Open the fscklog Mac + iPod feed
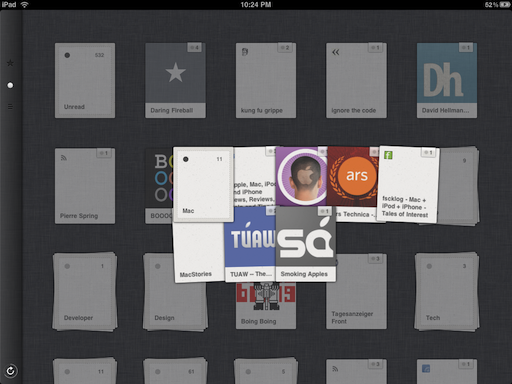The image size is (512, 384). tap(408, 184)
